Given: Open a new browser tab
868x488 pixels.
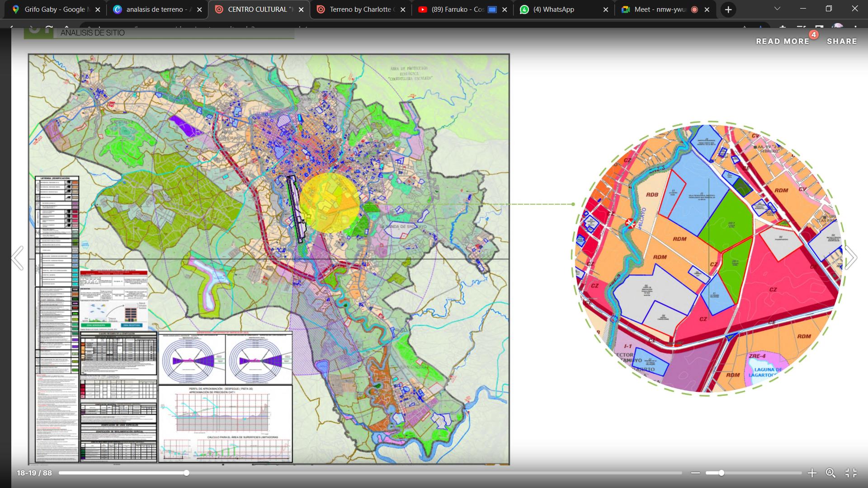Looking at the screenshot, I should pyautogui.click(x=728, y=9).
